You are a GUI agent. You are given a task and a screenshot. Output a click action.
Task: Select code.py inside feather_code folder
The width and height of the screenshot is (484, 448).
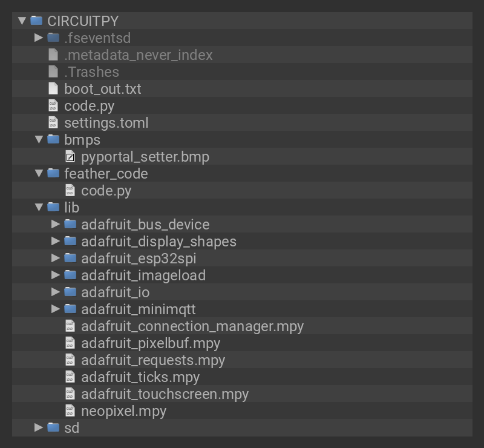[x=106, y=191]
